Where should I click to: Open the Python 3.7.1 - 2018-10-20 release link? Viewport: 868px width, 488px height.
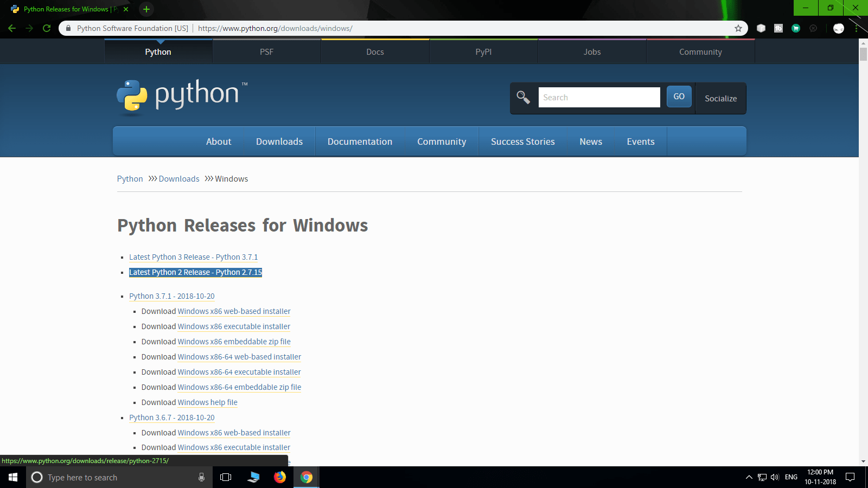(172, 296)
